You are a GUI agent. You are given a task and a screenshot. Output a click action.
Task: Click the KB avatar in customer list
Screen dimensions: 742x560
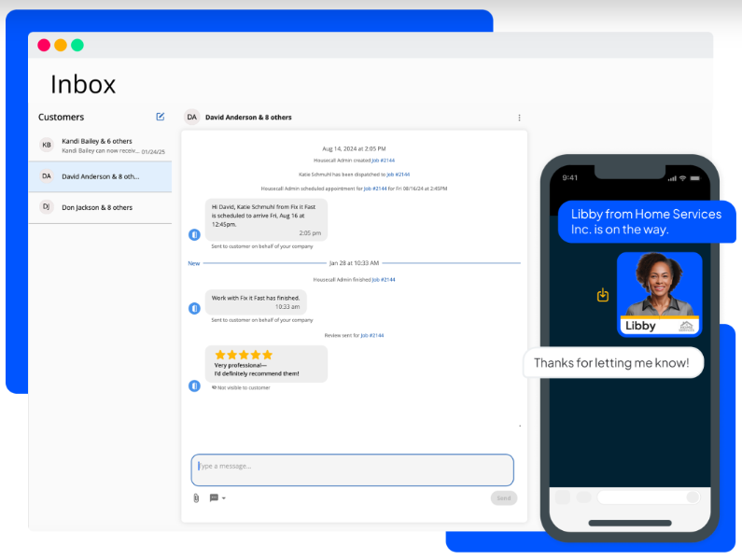pos(47,145)
